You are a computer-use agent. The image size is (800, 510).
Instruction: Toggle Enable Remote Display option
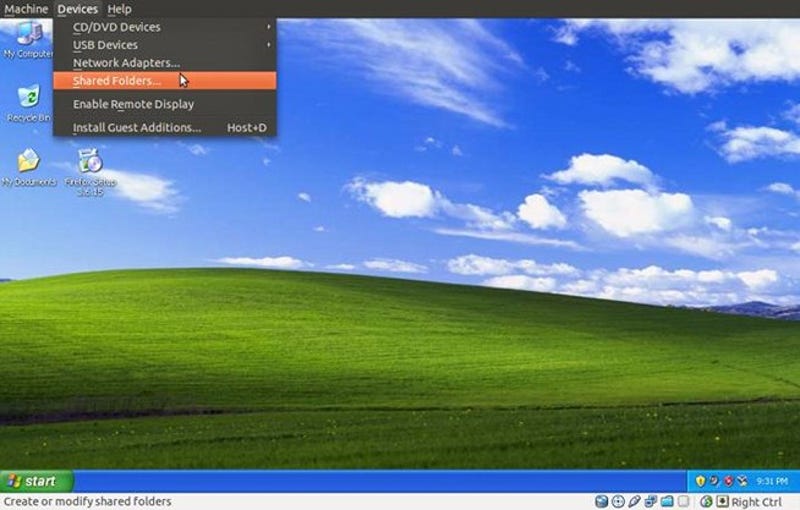(165, 104)
